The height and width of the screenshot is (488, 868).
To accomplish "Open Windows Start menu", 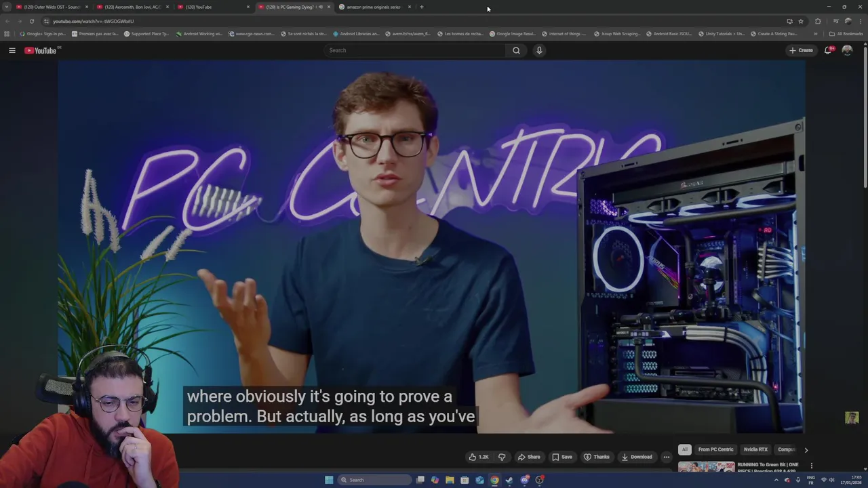I will point(329,480).
